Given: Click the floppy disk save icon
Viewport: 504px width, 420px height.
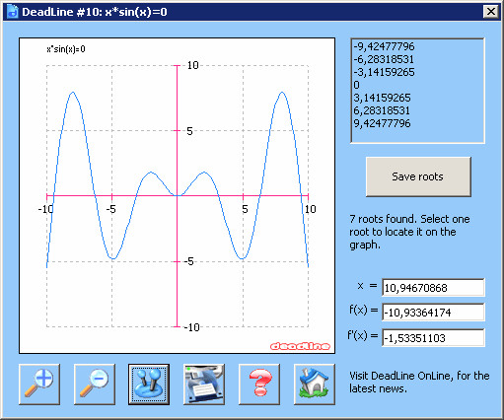Looking at the screenshot, I should click(204, 385).
